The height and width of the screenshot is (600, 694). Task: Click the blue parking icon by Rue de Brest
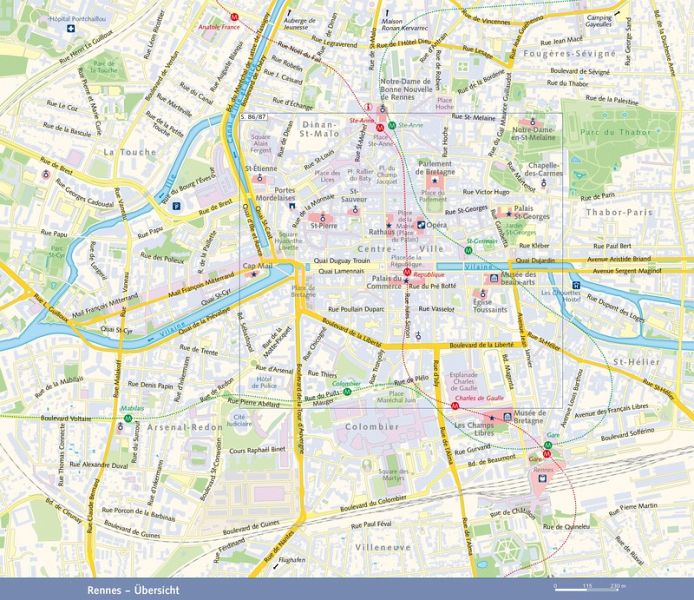coord(177,206)
